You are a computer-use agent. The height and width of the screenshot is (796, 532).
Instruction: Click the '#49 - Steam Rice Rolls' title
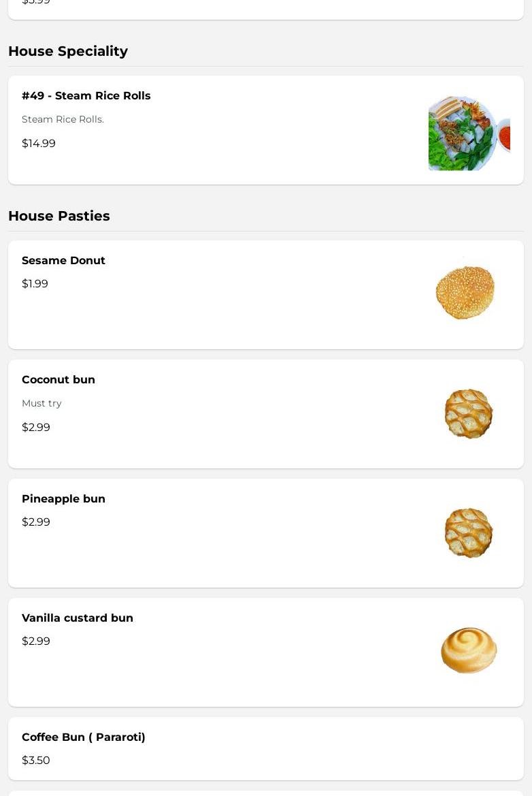pyautogui.click(x=86, y=95)
